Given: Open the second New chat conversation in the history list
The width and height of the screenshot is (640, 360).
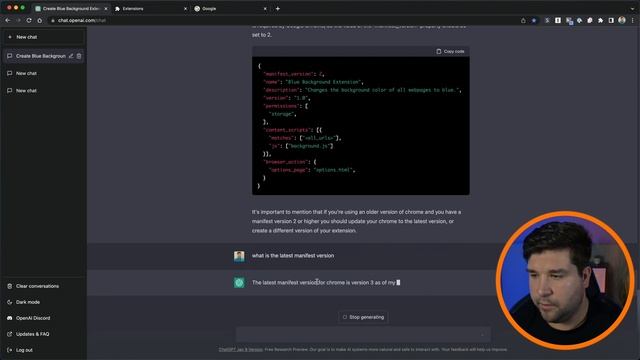Looking at the screenshot, I should click(x=44, y=91).
